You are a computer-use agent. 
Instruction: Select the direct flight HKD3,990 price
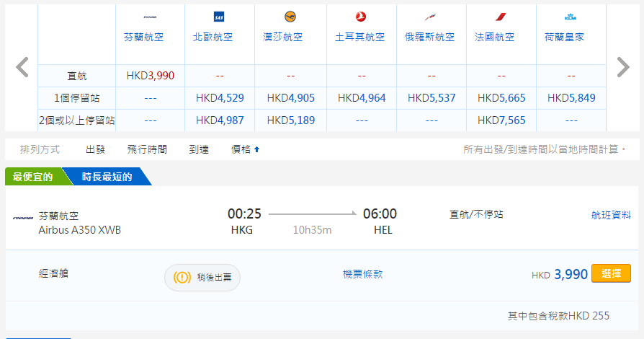point(150,75)
